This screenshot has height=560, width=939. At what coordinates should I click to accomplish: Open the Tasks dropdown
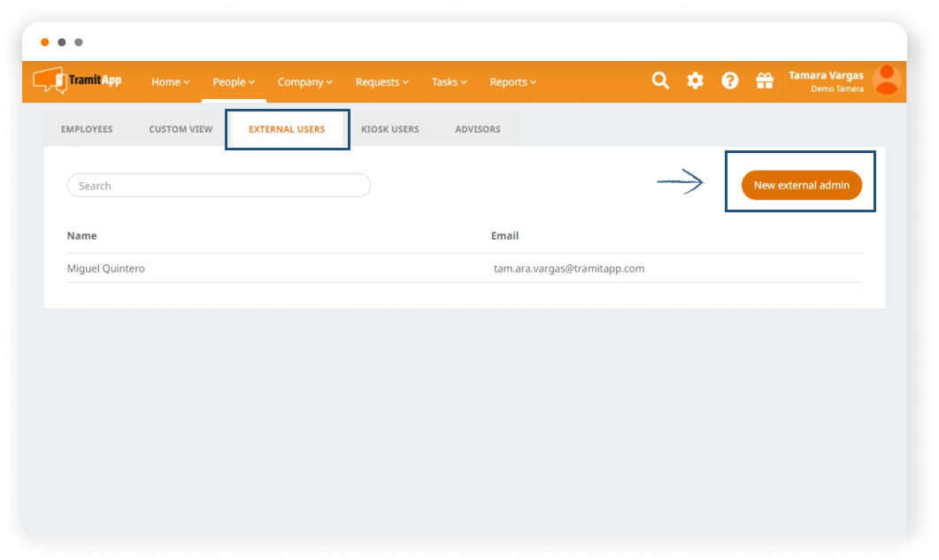coord(450,82)
